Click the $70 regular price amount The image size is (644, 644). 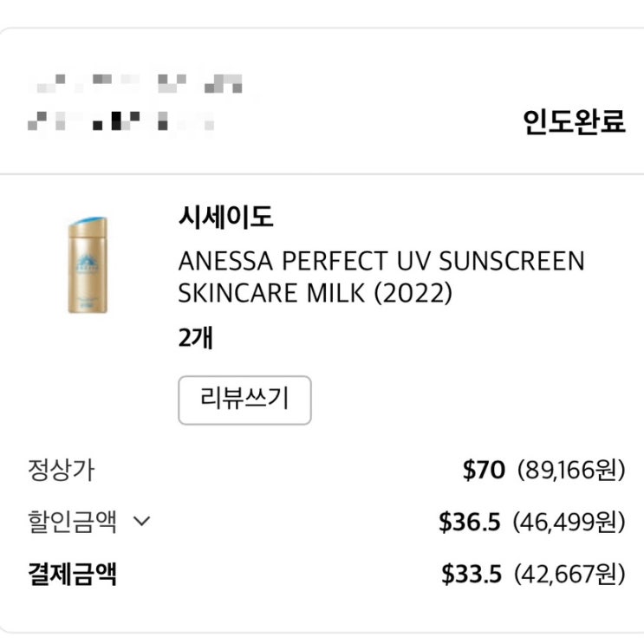[x=484, y=471]
